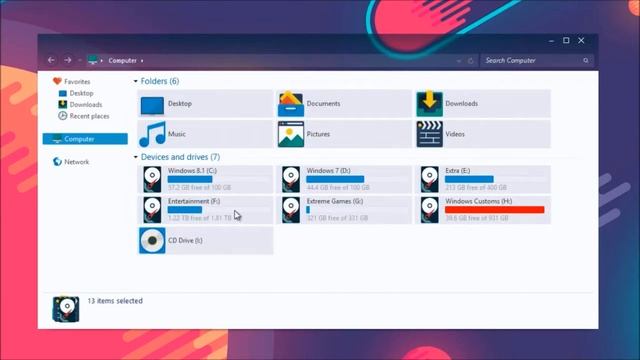
Task: Select the Videos clapperboard icon
Action: 429,134
